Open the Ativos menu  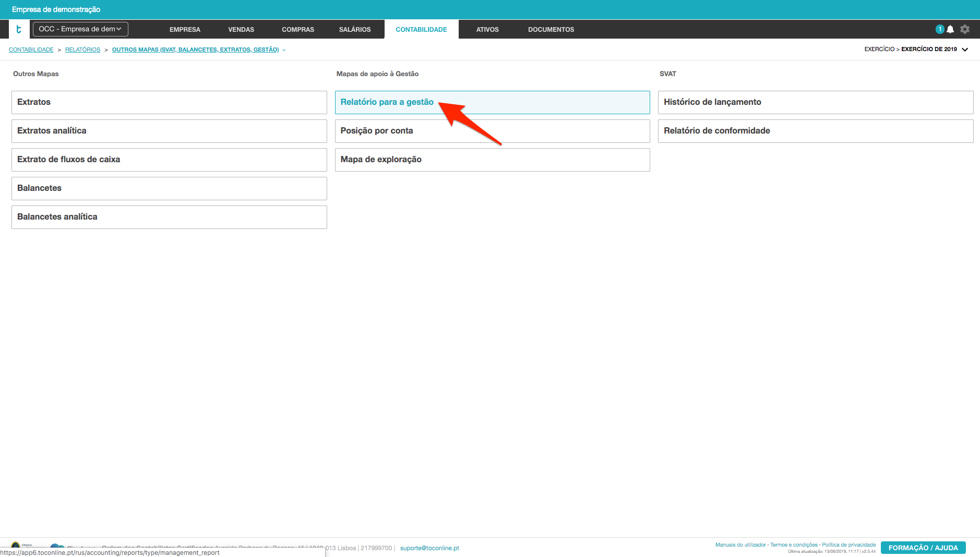coord(487,30)
